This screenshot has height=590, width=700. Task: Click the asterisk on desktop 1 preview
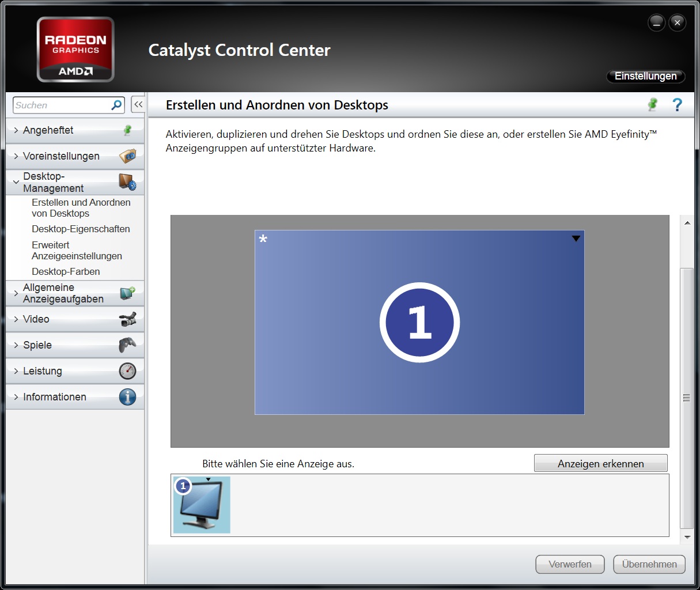[x=263, y=239]
